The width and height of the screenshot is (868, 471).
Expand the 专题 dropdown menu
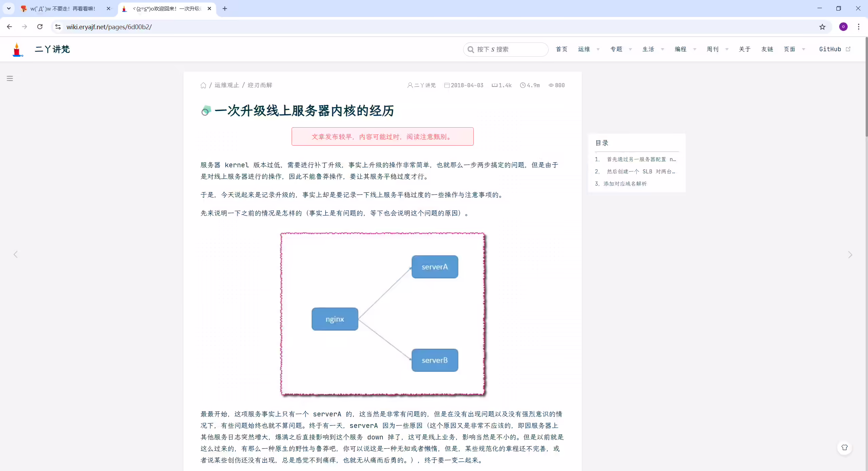point(621,49)
